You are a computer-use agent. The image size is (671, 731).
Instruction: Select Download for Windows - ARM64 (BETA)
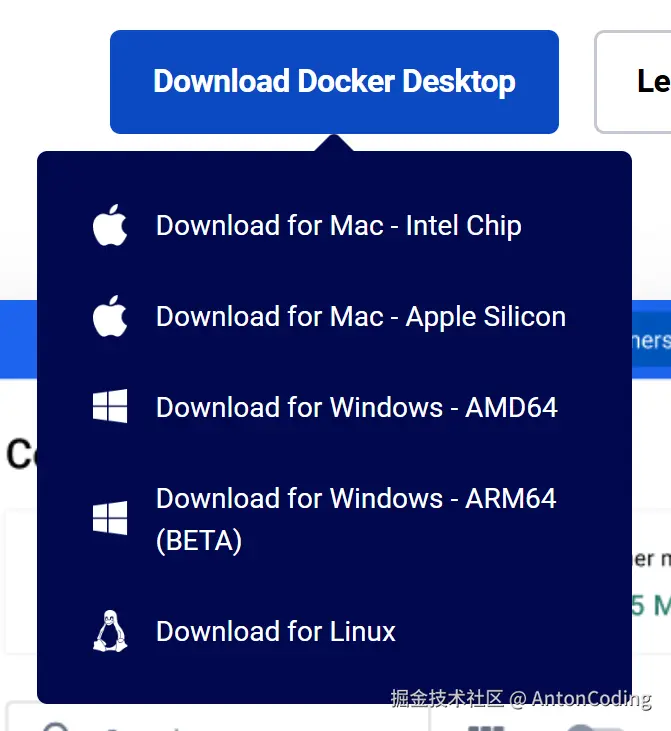point(355,499)
